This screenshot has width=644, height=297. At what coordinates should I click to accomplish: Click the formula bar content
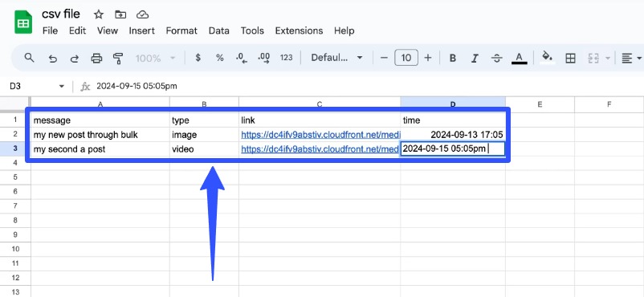[137, 86]
